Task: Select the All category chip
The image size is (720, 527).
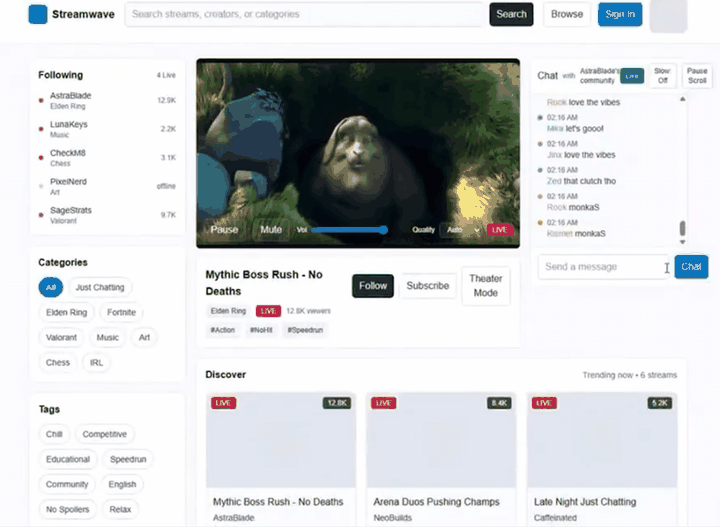Action: pos(51,287)
